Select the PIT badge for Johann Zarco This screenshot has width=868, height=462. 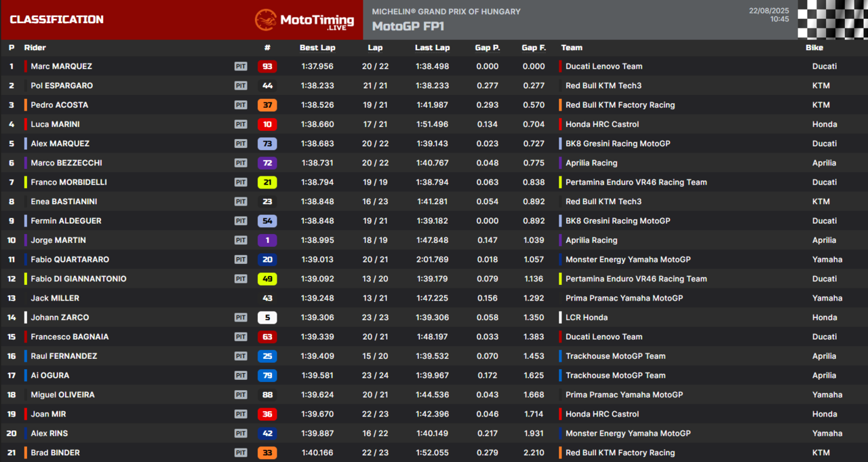[x=241, y=317]
